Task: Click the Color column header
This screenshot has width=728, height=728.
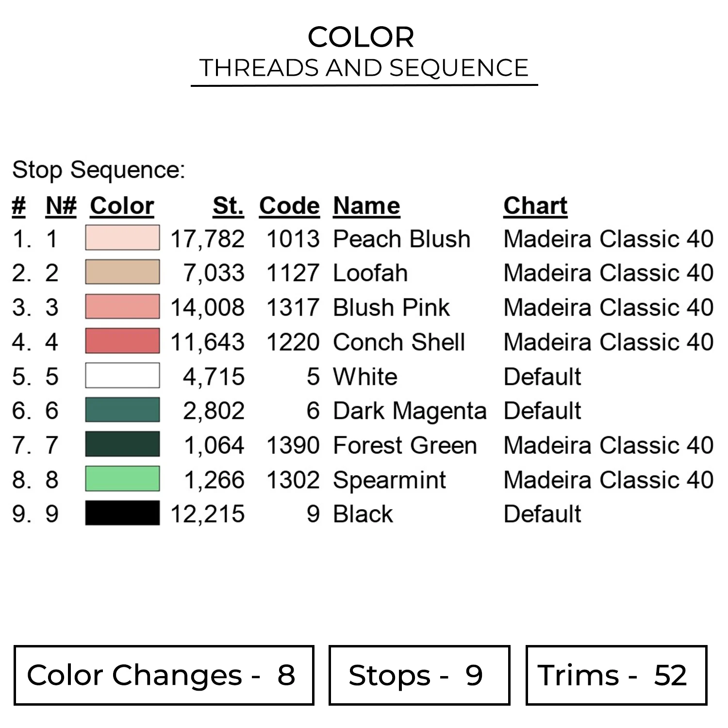Action: [x=122, y=206]
